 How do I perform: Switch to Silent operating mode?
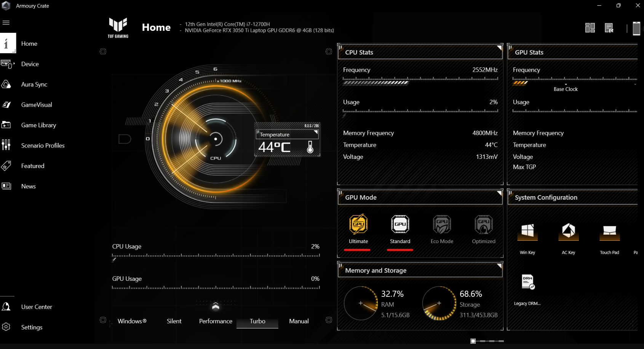[x=174, y=321]
